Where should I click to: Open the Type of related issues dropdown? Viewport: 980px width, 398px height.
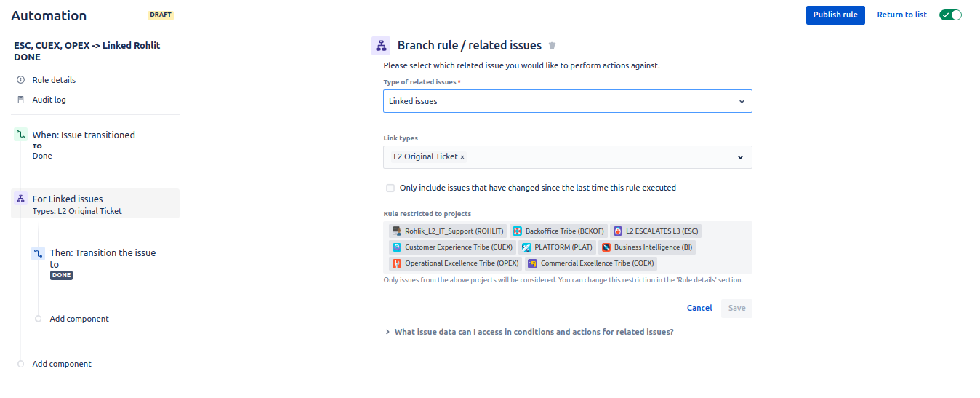568,101
